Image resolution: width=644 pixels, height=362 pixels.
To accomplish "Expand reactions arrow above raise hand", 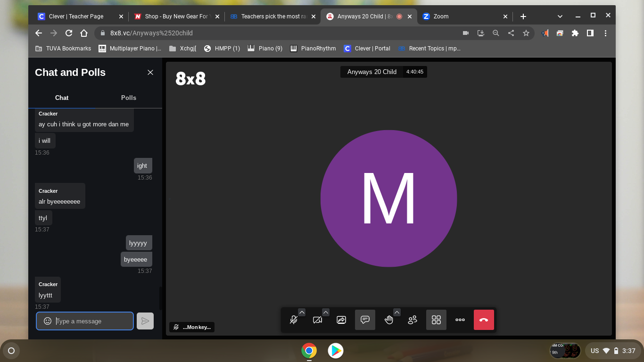I will click(x=397, y=312).
